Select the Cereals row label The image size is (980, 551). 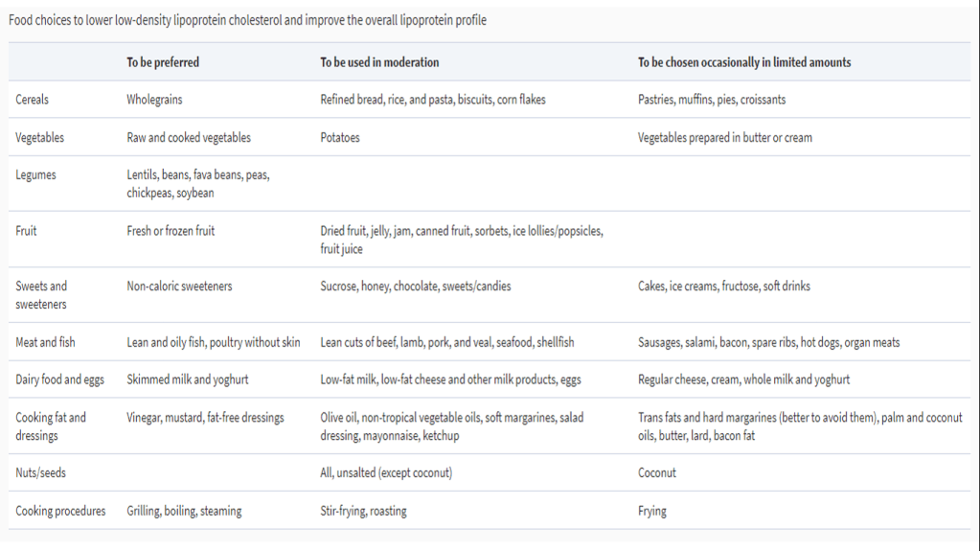click(x=32, y=100)
